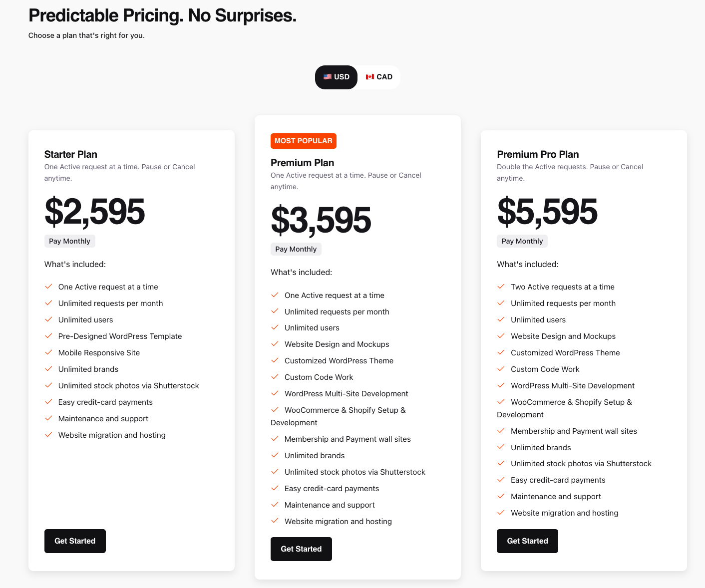This screenshot has height=588, width=705.
Task: Click the checkmark beside Unlimited users in Starter Plan
Action: [x=48, y=319]
